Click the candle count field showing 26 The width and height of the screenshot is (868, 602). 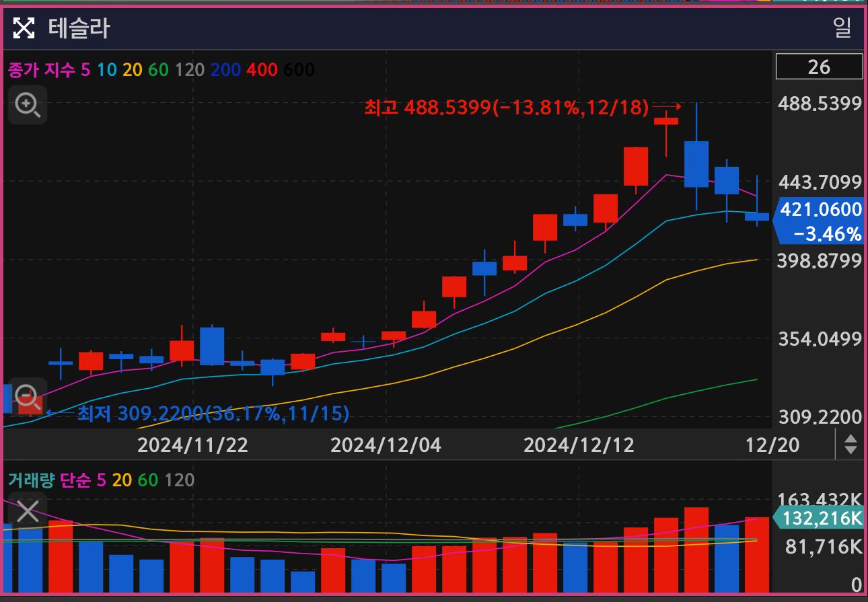[x=819, y=67]
